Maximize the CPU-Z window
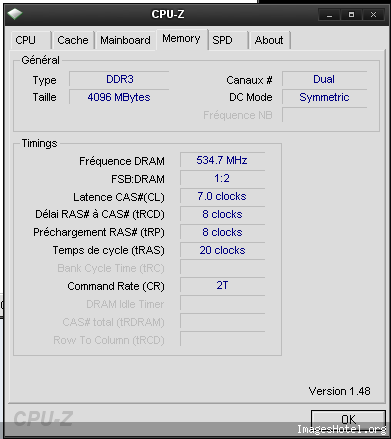The height and width of the screenshot is (439, 391). 351,15
